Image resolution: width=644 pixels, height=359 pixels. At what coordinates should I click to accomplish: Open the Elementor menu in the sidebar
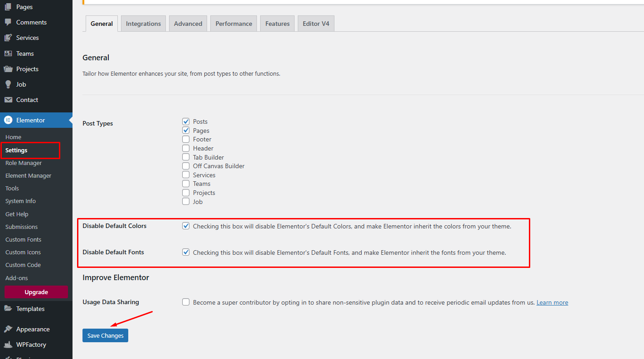coord(36,120)
